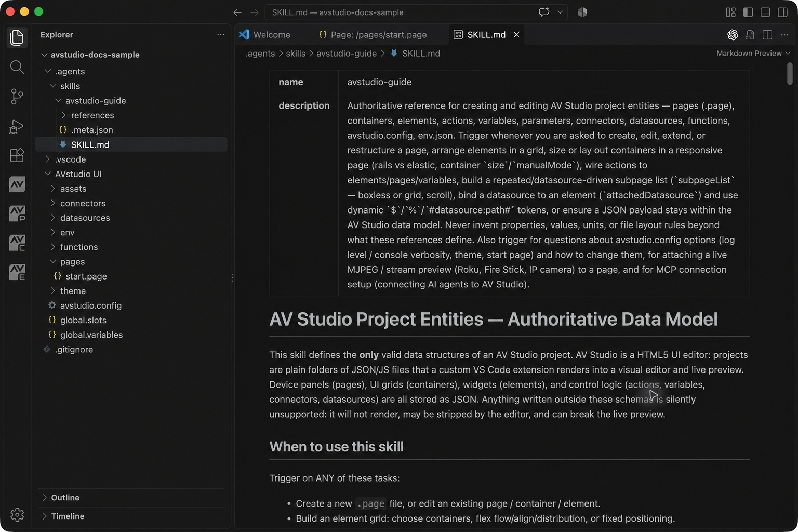Screen dimensions: 798x532
Task: Go back in navigation history
Action: coord(237,12)
